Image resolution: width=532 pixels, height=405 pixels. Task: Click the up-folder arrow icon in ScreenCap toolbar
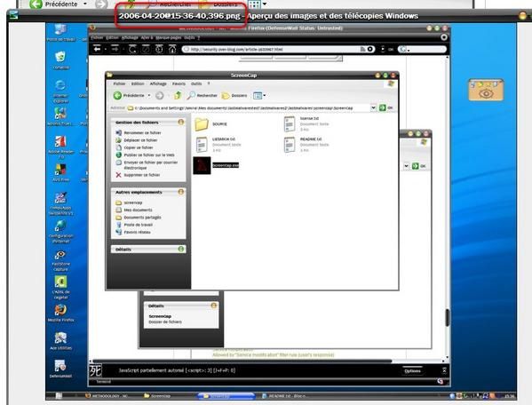click(x=178, y=96)
